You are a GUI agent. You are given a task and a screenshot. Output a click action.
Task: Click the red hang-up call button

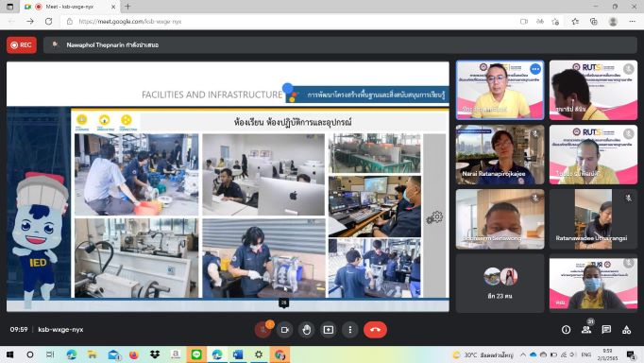point(375,330)
